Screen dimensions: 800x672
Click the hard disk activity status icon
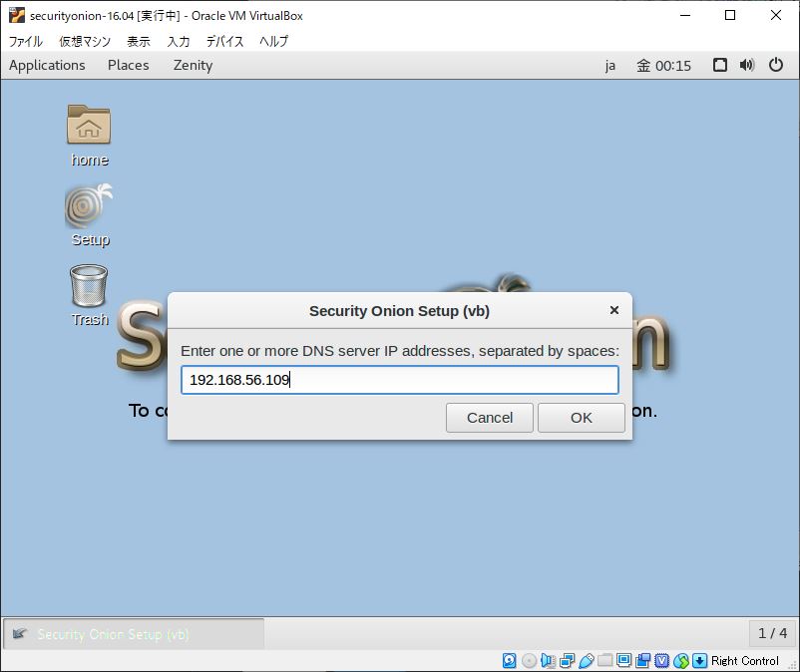[509, 661]
